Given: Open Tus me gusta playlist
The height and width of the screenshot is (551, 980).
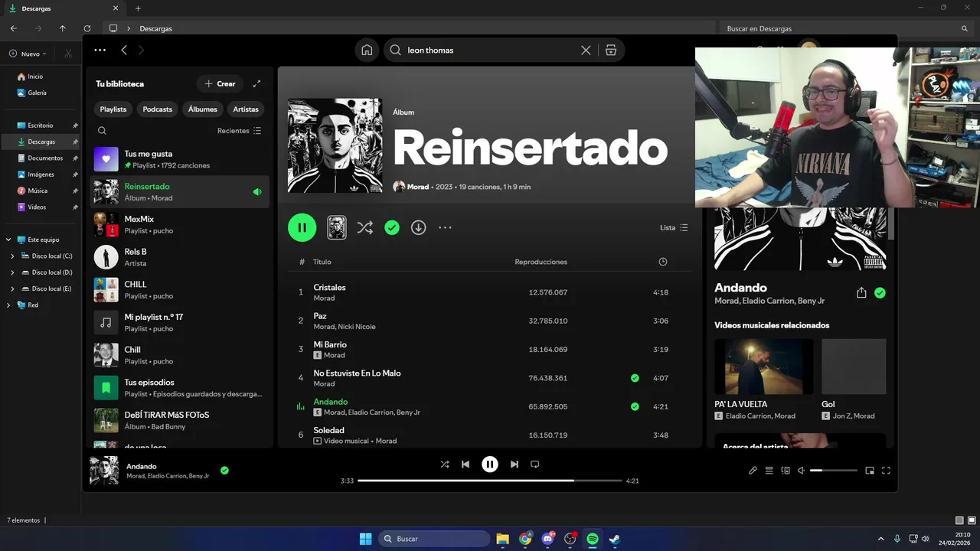Looking at the screenshot, I should click(180, 159).
